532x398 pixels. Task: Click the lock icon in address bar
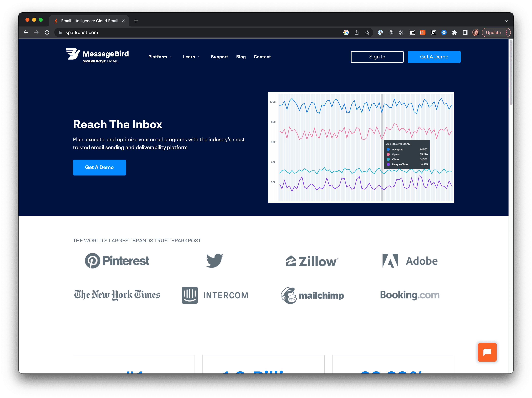(60, 32)
